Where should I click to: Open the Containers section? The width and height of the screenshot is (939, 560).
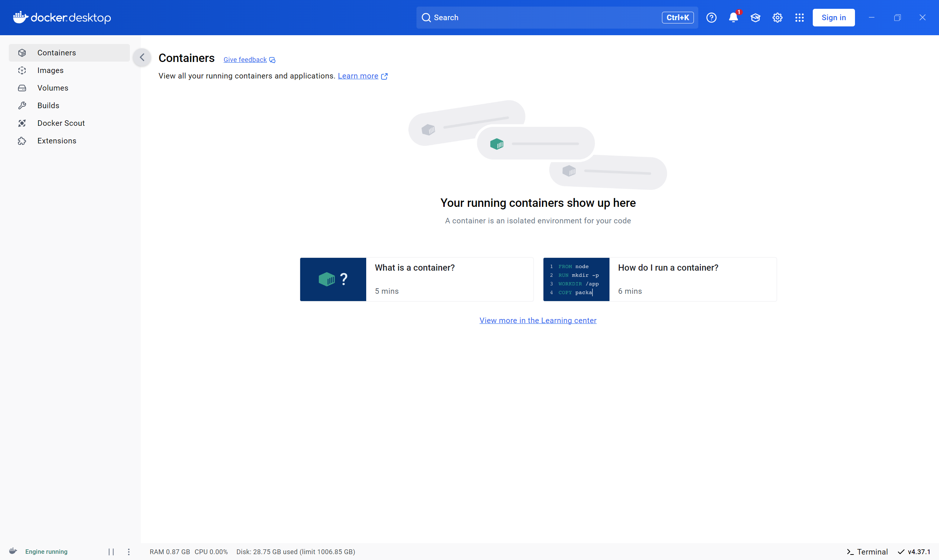pyautogui.click(x=69, y=53)
